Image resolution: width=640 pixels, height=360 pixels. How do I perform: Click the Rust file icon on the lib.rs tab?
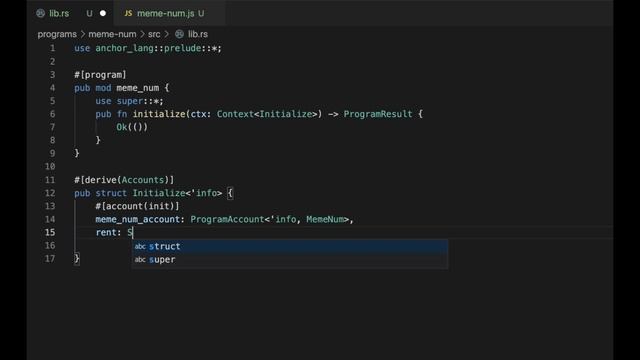(x=40, y=13)
